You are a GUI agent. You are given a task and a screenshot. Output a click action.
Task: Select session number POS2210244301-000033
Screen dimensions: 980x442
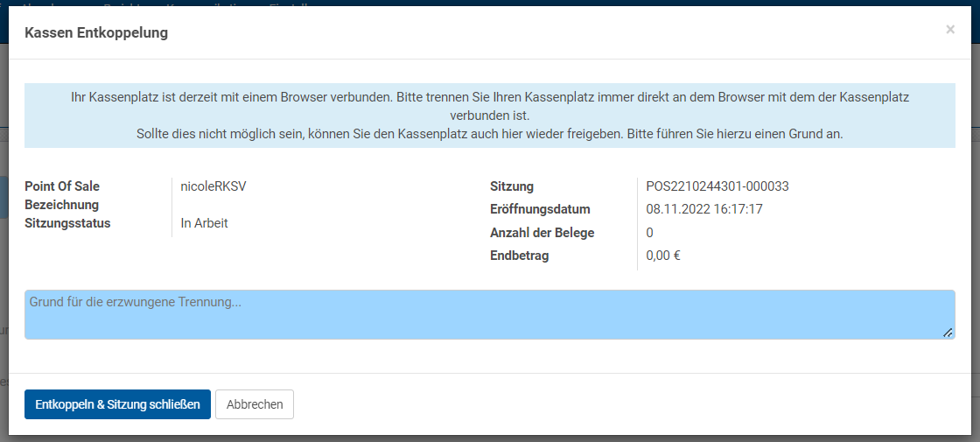click(717, 186)
